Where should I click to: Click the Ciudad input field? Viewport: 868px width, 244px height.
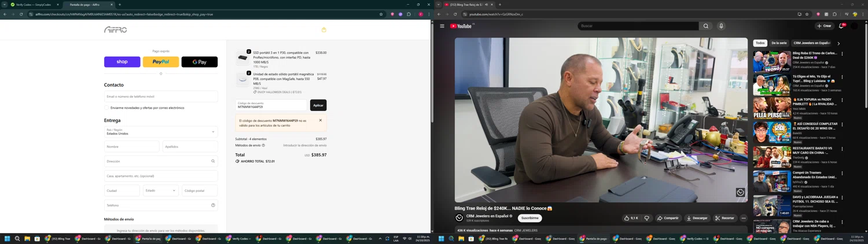click(x=122, y=190)
